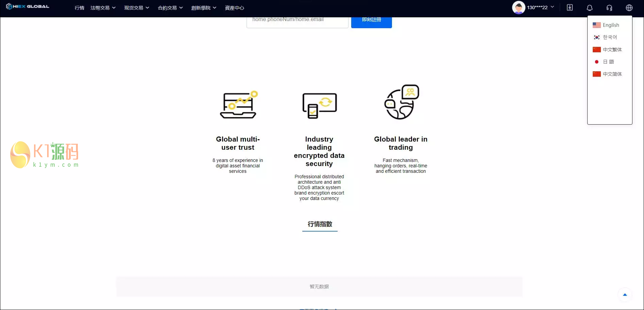The height and width of the screenshot is (310, 644).
Task: Expand the 法幣交易 dropdown menu
Action: (x=103, y=7)
